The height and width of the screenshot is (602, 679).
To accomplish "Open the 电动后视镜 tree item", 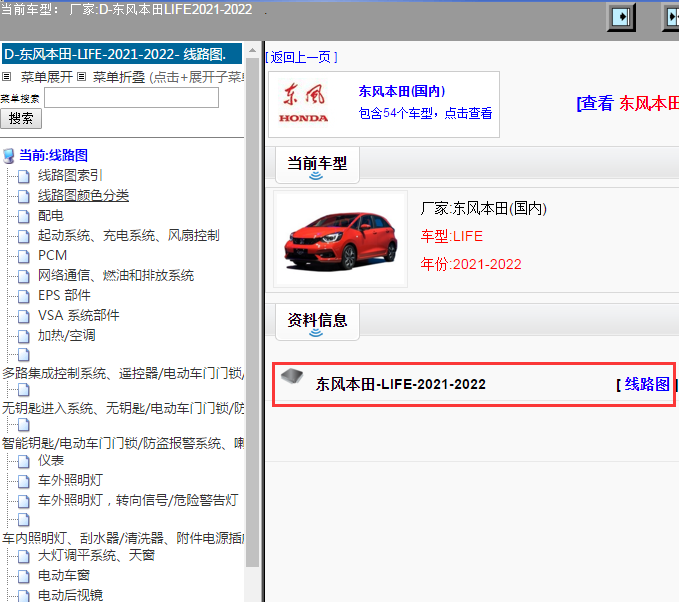I will coord(70,595).
